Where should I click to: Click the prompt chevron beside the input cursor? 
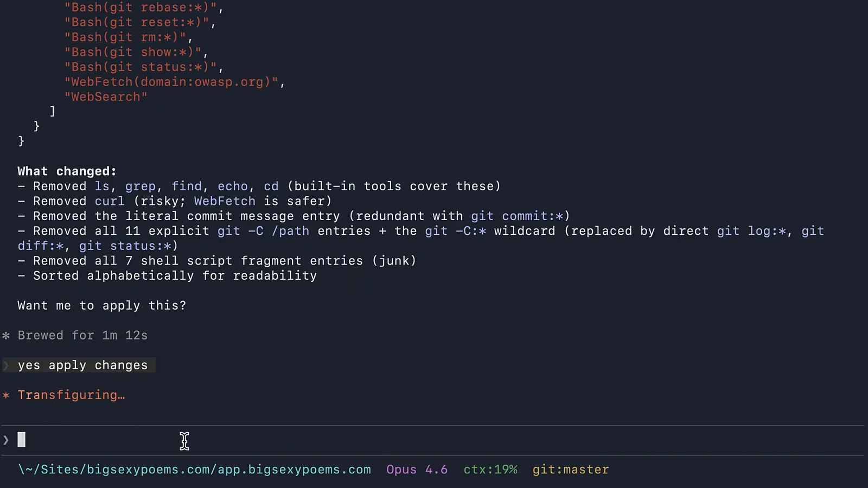coord(6,440)
